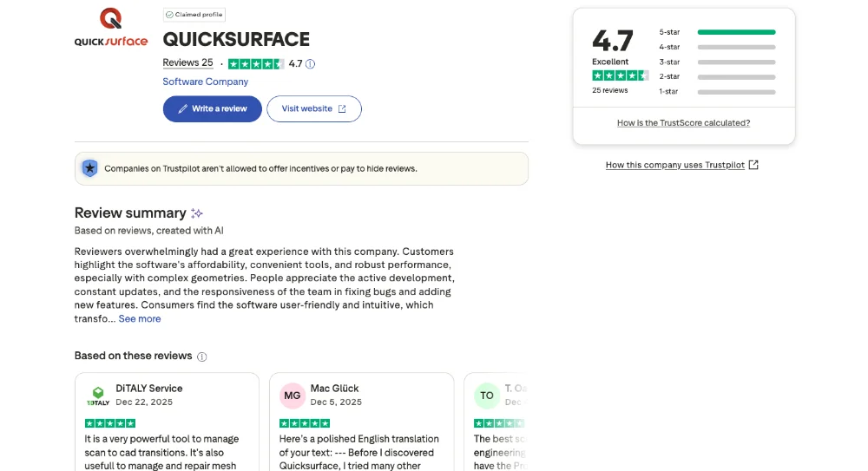The image size is (868, 471).
Task: Open DiTALY review text about scan to cad
Action: [x=161, y=452]
